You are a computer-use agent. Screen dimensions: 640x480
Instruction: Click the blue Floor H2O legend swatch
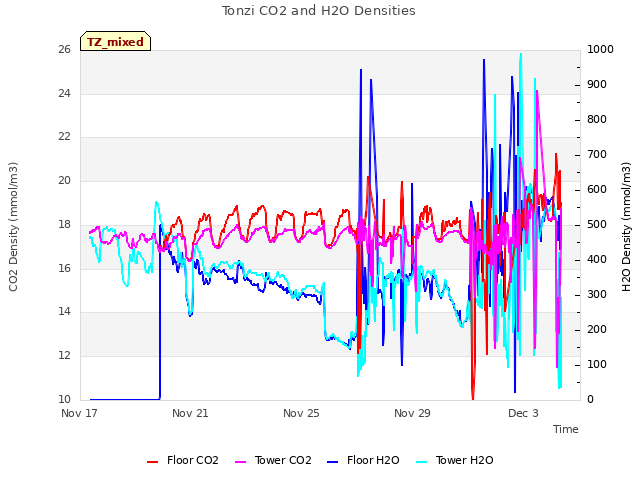tap(333, 462)
